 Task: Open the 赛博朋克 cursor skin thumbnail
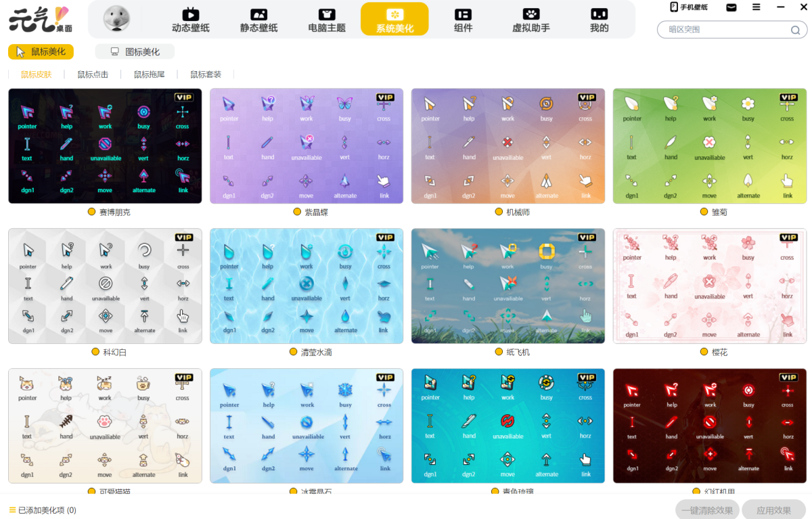point(105,146)
